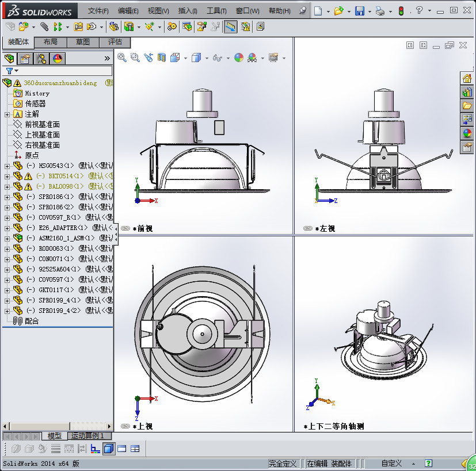This screenshot has height=471, width=476.
Task: Open the ConfigurationManager panel tab
Action: [41, 59]
